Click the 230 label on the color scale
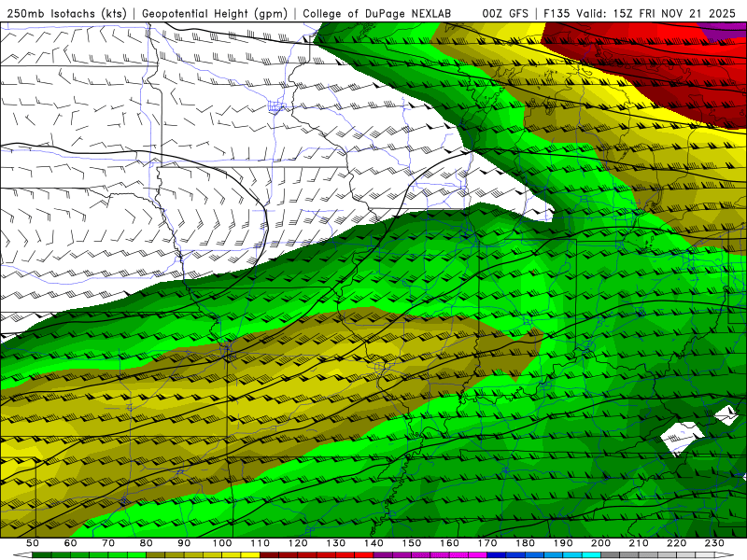 click(x=714, y=543)
